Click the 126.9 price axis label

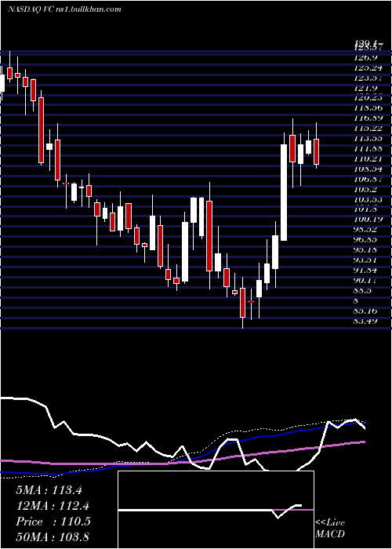tap(365, 57)
